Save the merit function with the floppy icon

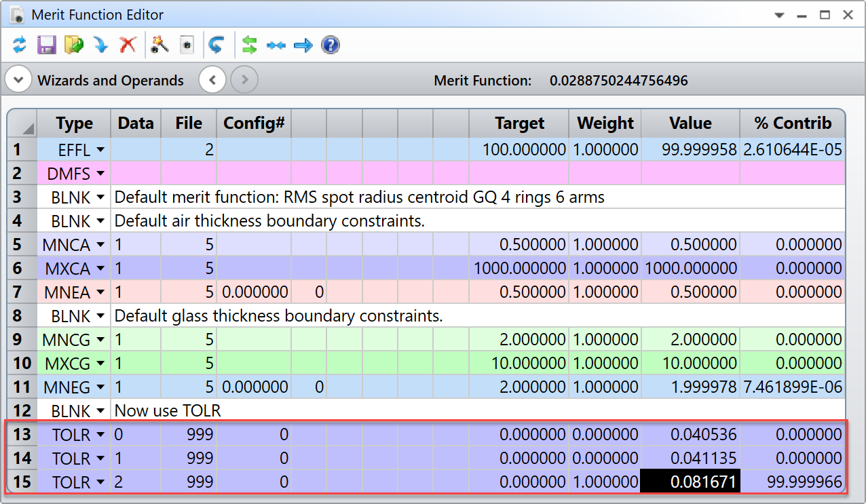tap(46, 45)
